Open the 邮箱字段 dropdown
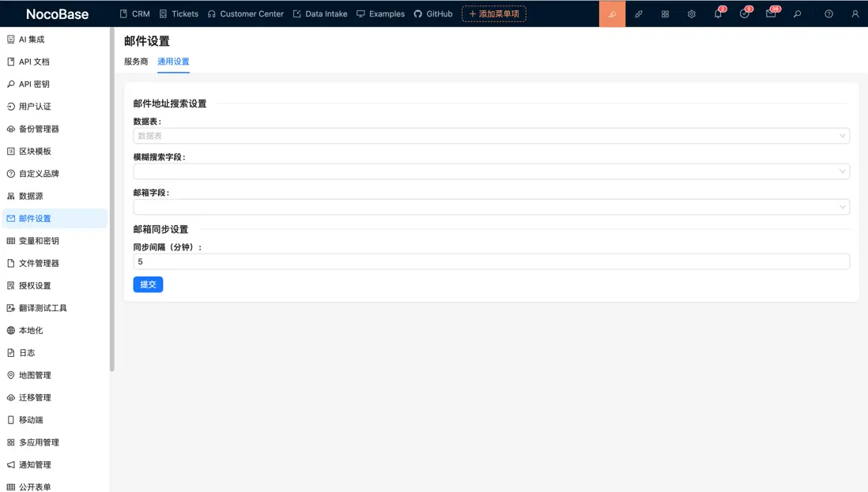 492,206
